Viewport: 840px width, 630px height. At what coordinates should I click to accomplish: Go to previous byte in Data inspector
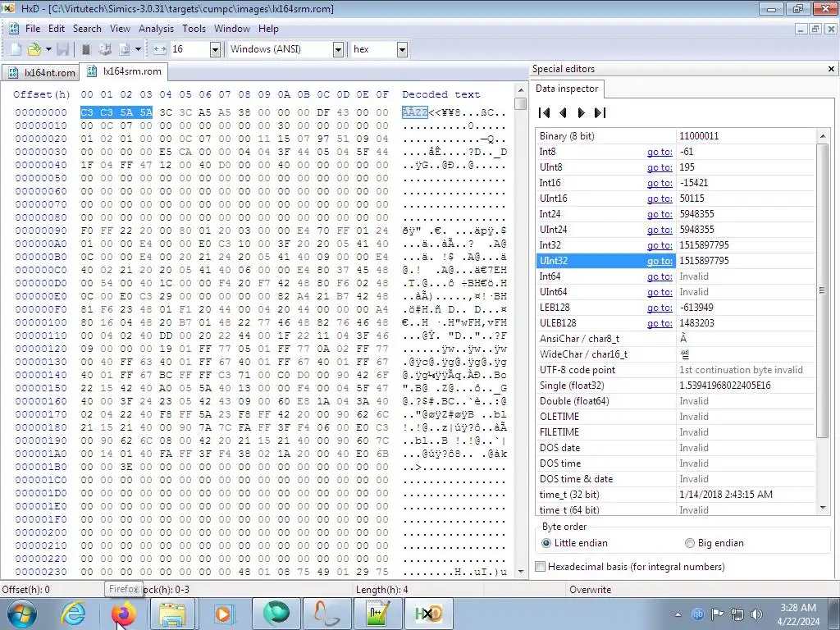[563, 112]
